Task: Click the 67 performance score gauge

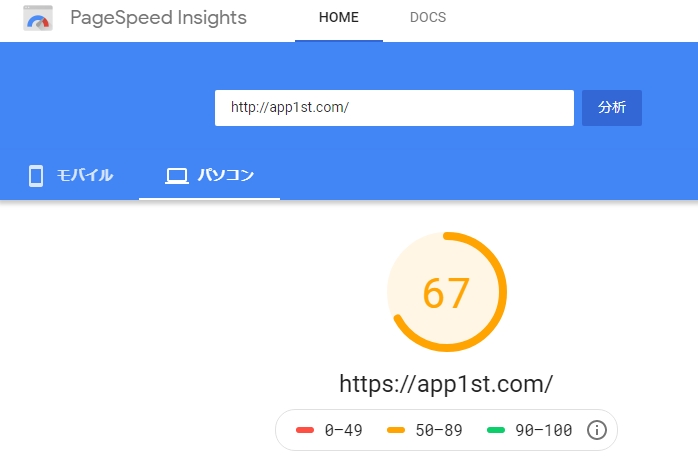Action: coord(446,292)
